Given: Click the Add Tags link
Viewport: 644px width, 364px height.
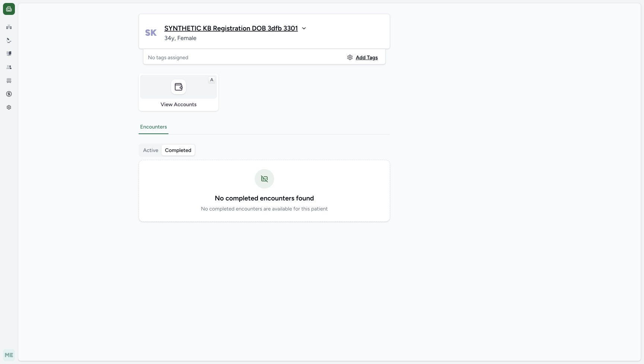Looking at the screenshot, I should 367,57.
